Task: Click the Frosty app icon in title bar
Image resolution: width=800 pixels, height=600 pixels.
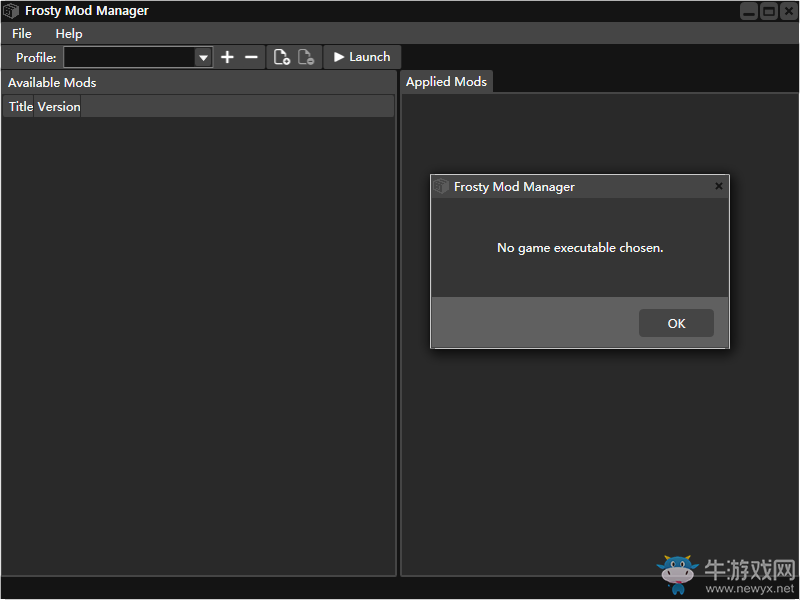Action: (11, 11)
